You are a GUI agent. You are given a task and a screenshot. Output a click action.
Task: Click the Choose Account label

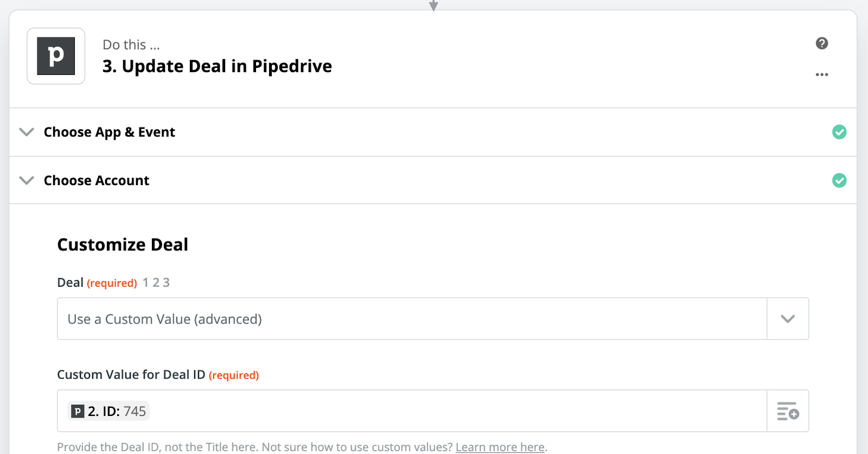(97, 180)
